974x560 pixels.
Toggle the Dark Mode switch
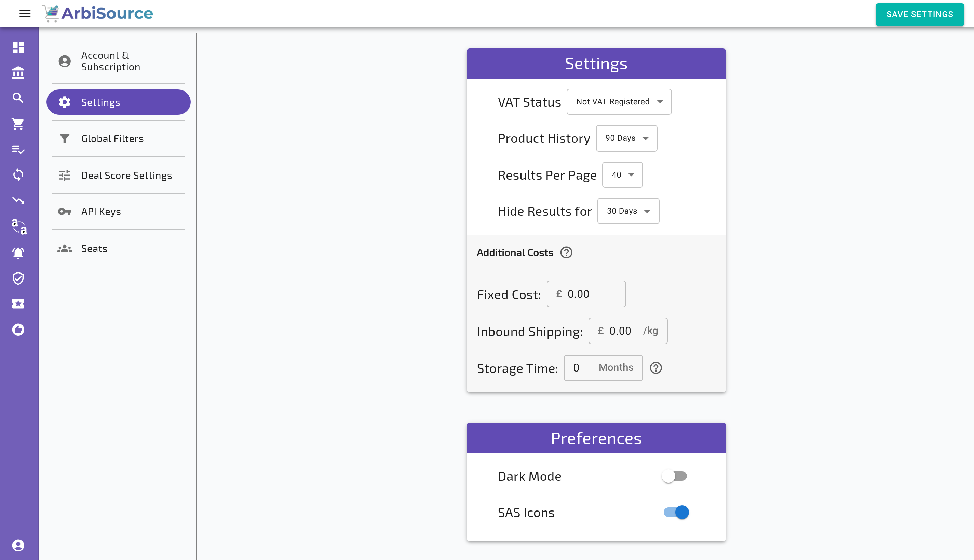coord(675,476)
